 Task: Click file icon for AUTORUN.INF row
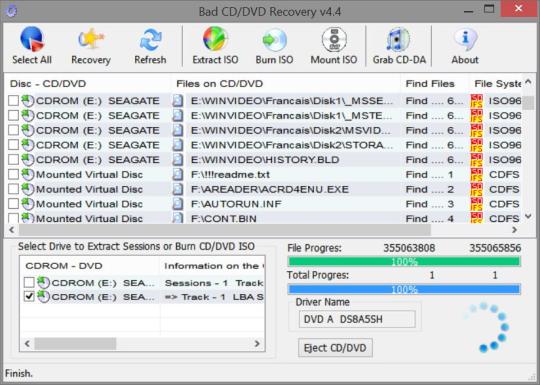tap(178, 204)
